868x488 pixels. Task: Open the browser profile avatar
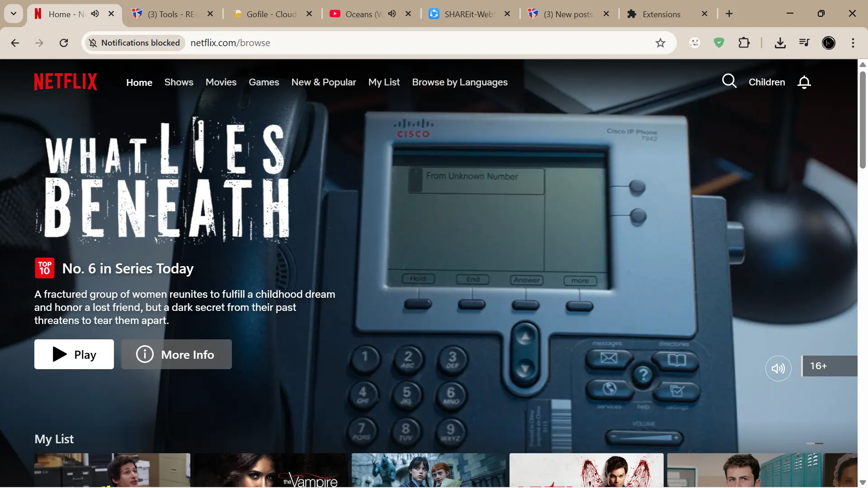pyautogui.click(x=829, y=43)
